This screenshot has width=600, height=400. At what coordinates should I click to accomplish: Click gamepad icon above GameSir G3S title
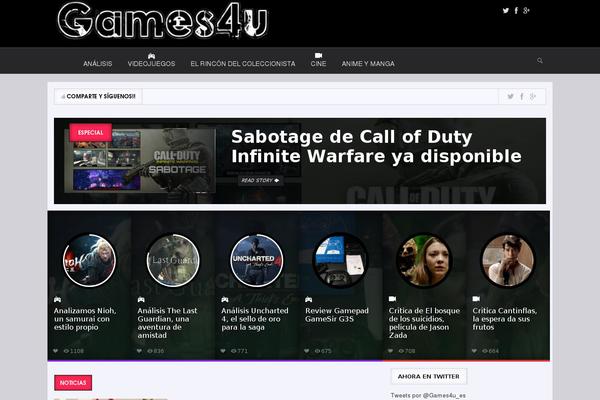(308, 299)
